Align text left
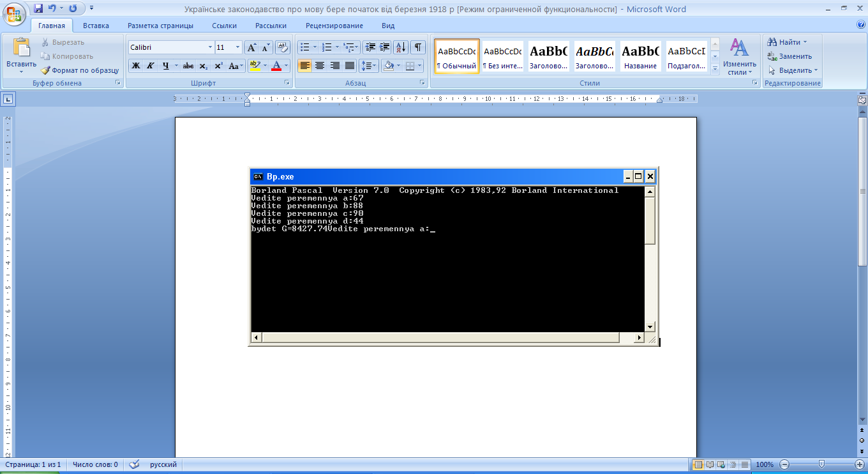This screenshot has height=474, width=868. click(305, 66)
